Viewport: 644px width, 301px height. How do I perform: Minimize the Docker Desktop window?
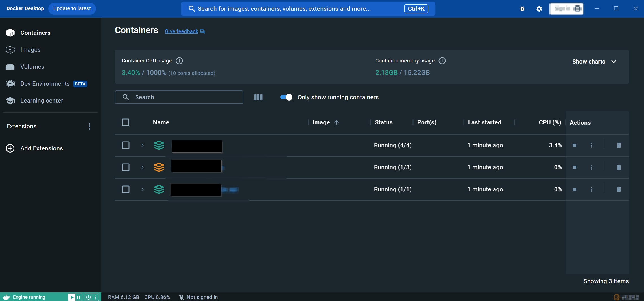point(597,9)
